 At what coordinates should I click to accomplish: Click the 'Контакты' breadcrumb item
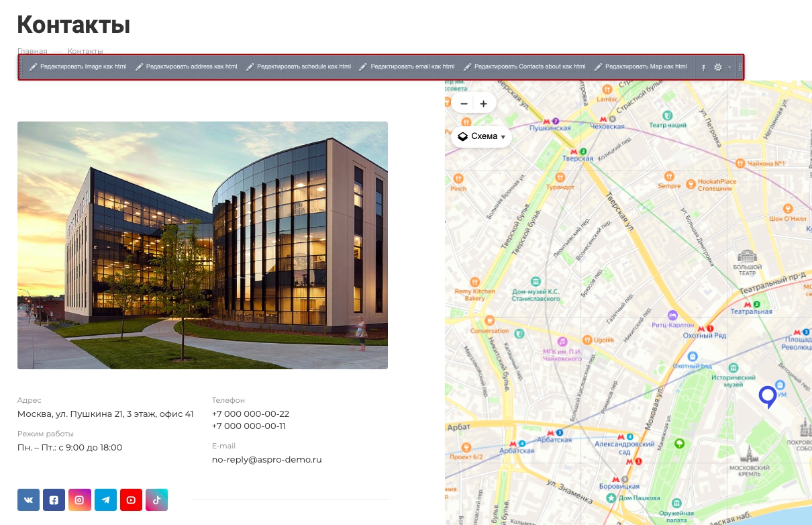pos(85,51)
